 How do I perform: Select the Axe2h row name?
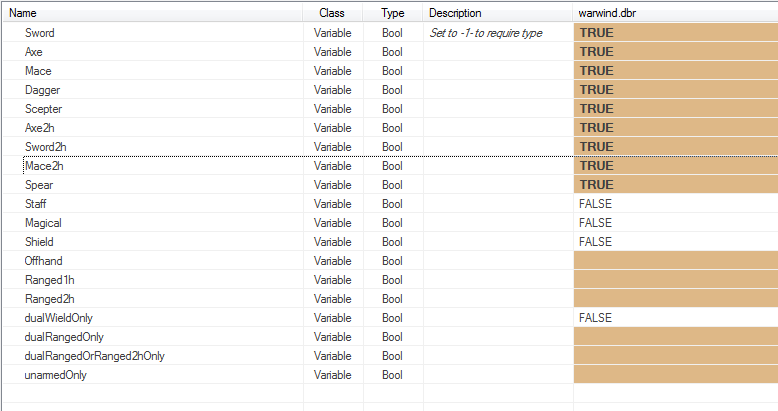click(40, 128)
